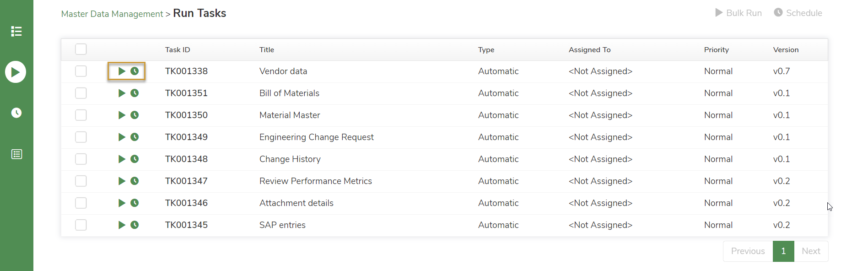Viewport: 868px width, 271px height.
Task: Open schedule options for Vendor data task
Action: click(x=135, y=71)
